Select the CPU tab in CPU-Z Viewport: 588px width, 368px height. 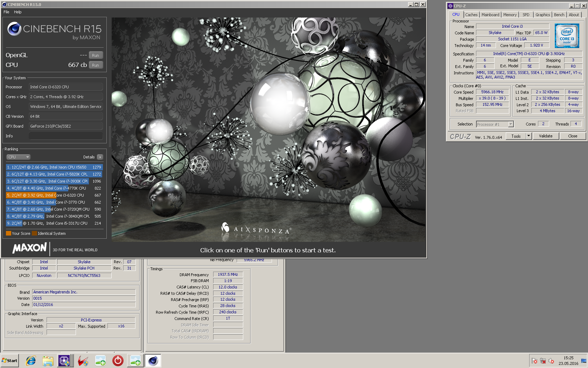point(456,14)
